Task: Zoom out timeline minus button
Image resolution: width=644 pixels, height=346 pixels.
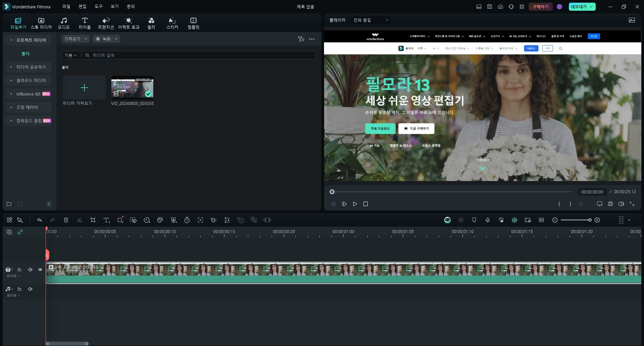Action: click(555, 220)
